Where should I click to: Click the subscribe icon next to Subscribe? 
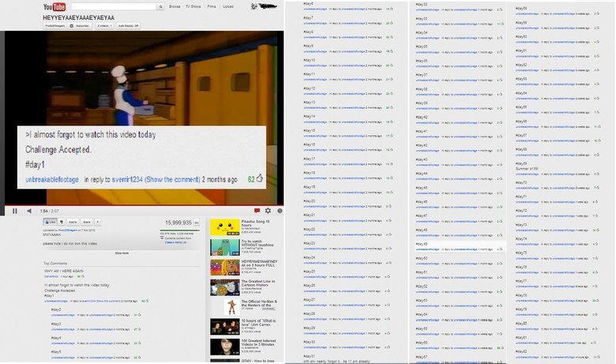pos(72,25)
